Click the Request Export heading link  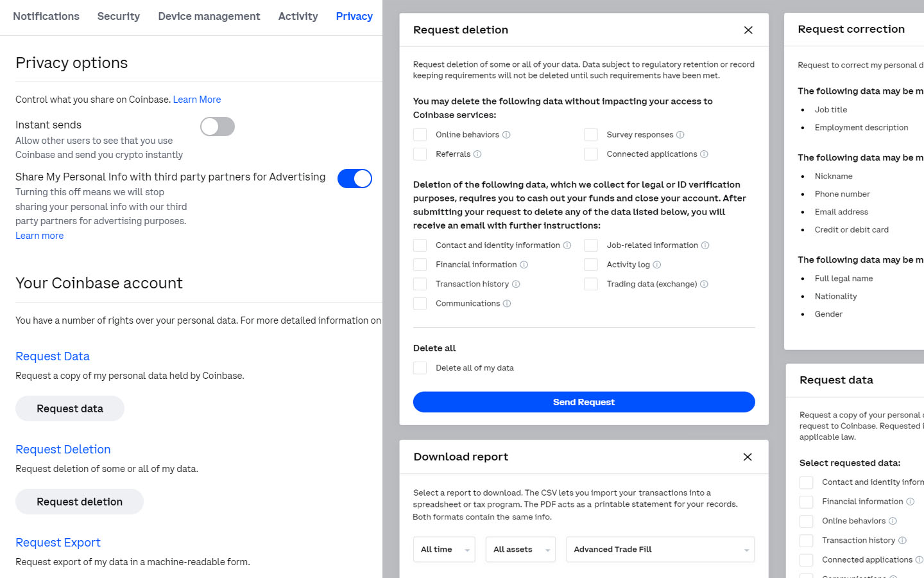58,543
